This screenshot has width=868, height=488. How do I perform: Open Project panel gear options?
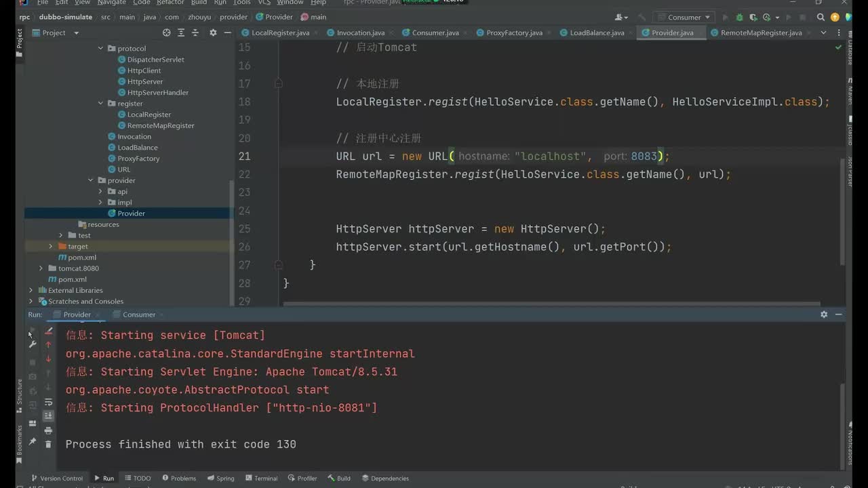pos(213,33)
